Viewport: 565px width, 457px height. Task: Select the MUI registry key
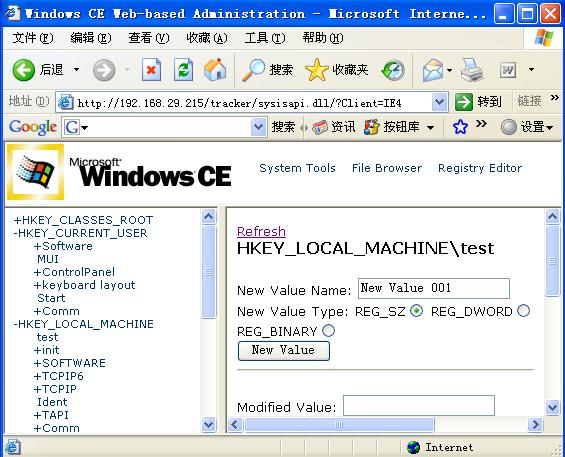(48, 259)
